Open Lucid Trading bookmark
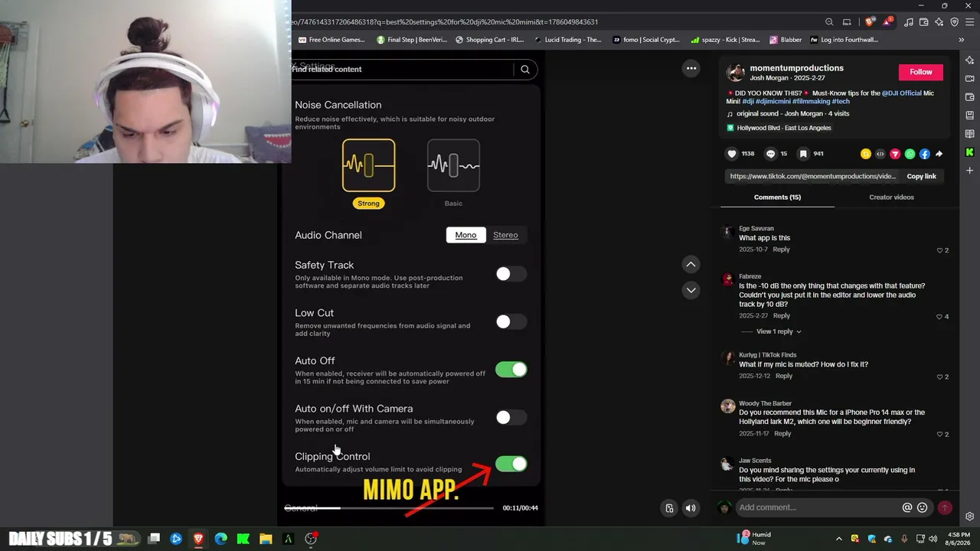980x551 pixels. (x=567, y=40)
